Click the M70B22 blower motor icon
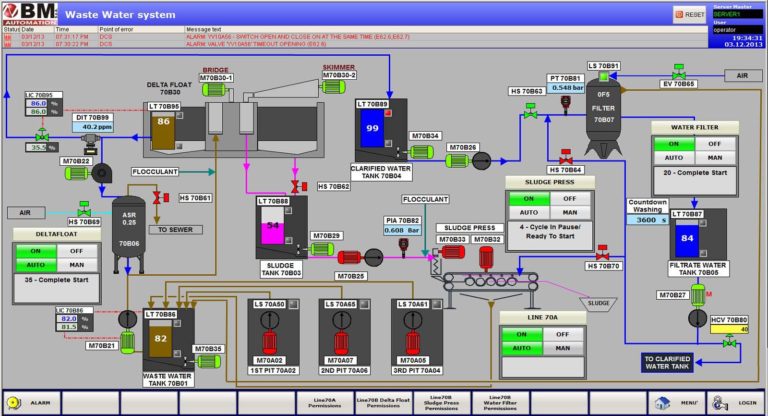This screenshot has height=416, width=768. (x=77, y=173)
